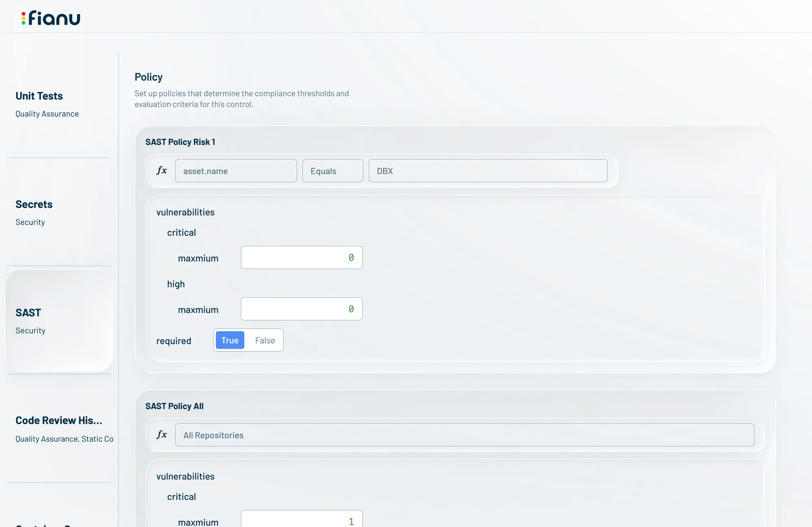Viewport: 812px width, 527px height.
Task: Click vulnerabilities label in SAST Policy All
Action: pyautogui.click(x=186, y=476)
